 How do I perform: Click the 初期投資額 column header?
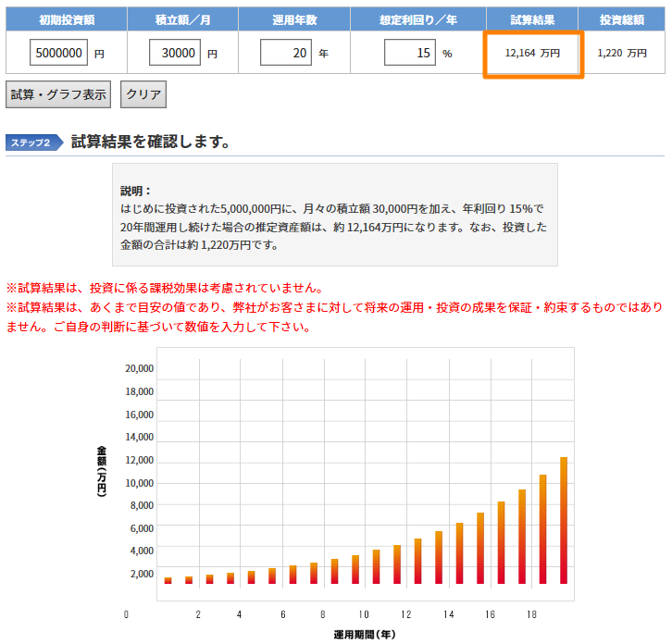[x=67, y=19]
